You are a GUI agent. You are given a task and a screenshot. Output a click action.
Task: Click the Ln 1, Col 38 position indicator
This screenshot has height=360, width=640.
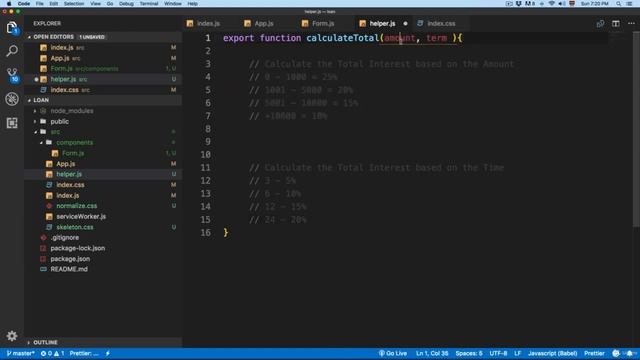(432, 353)
